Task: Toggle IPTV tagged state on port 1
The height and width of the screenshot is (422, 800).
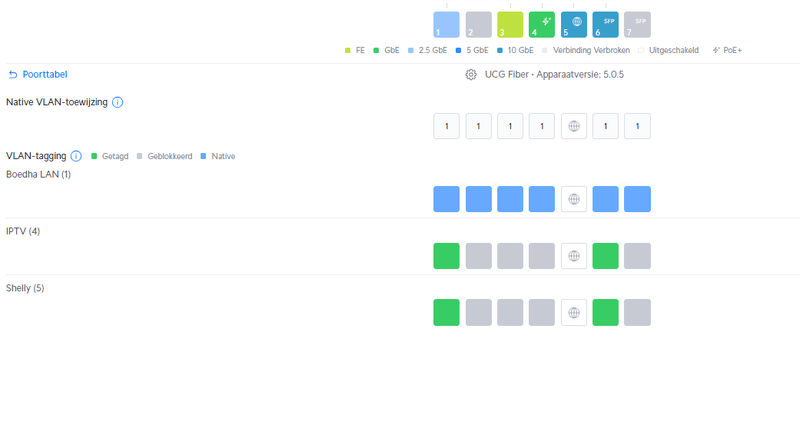Action: tap(446, 256)
